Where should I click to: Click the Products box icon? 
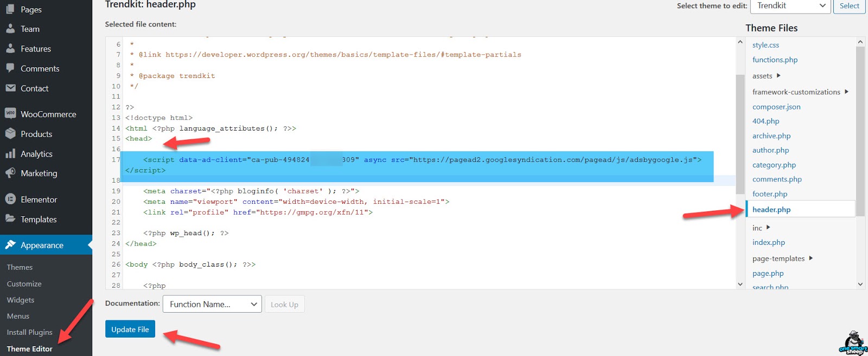point(10,133)
